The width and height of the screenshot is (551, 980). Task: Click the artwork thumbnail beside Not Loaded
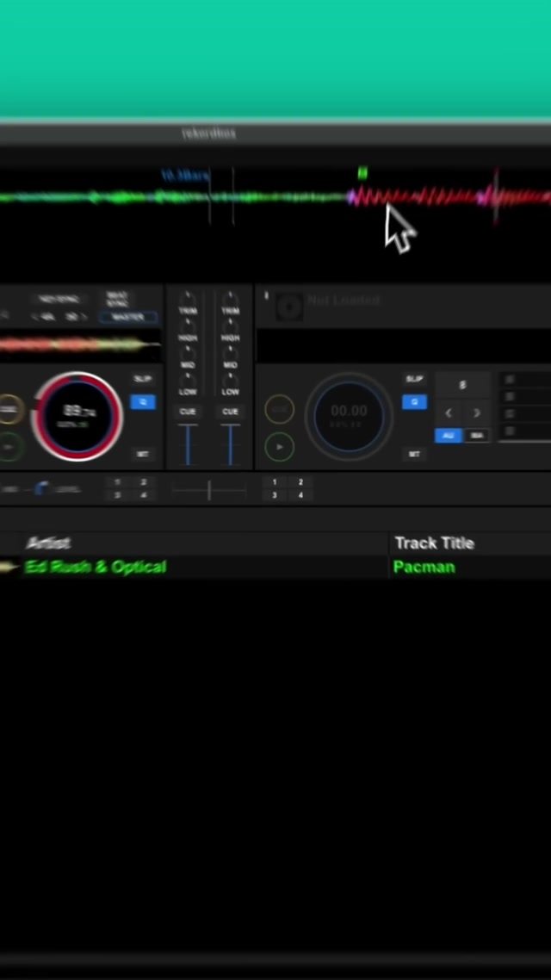tap(290, 304)
